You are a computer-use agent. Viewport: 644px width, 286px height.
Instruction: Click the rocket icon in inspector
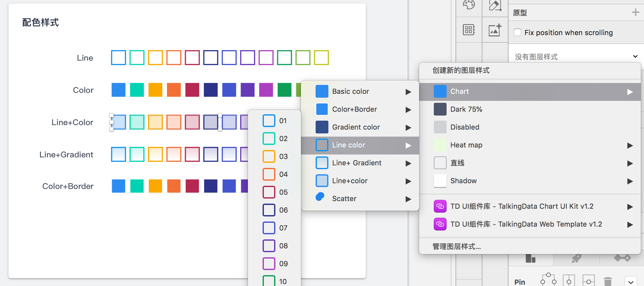click(576, 258)
